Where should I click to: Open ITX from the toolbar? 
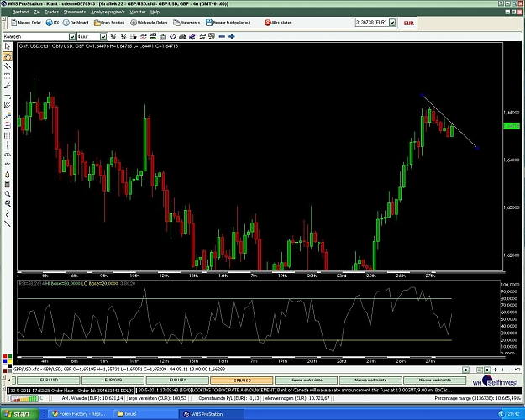[52, 23]
